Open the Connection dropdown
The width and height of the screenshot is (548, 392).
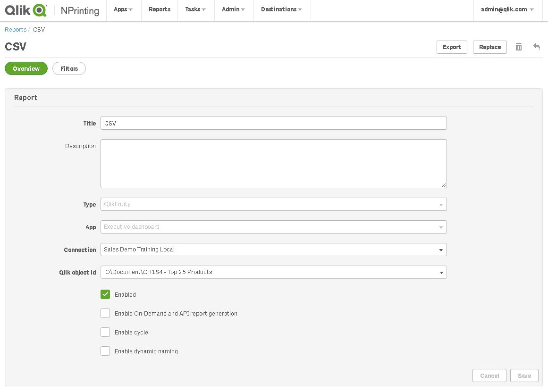point(273,250)
